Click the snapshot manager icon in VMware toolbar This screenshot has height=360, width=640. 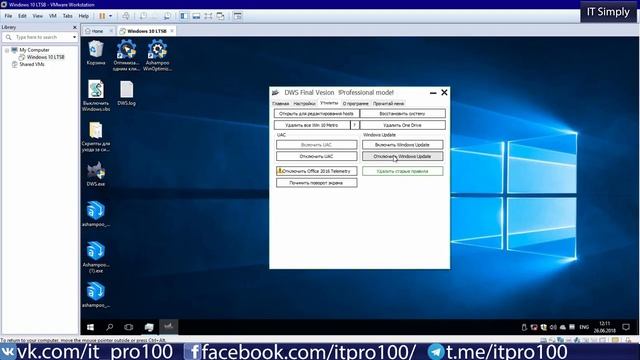pyautogui.click(x=167, y=16)
